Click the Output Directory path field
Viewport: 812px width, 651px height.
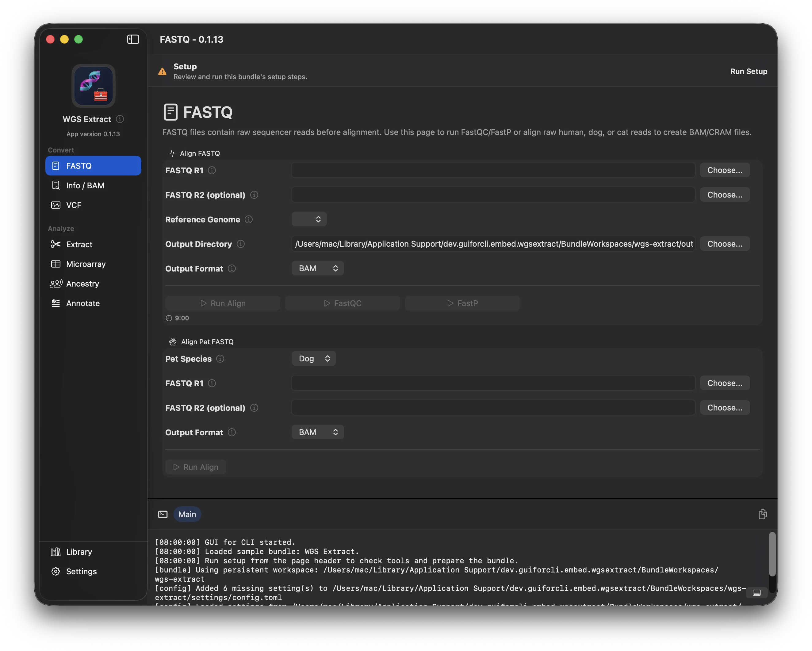pyautogui.click(x=493, y=243)
